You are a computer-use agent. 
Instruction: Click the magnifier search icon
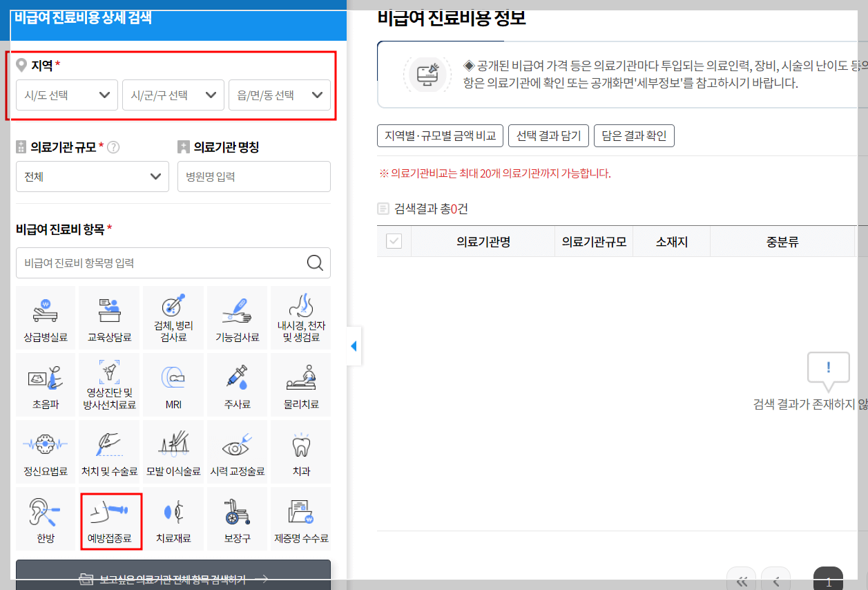click(x=315, y=263)
